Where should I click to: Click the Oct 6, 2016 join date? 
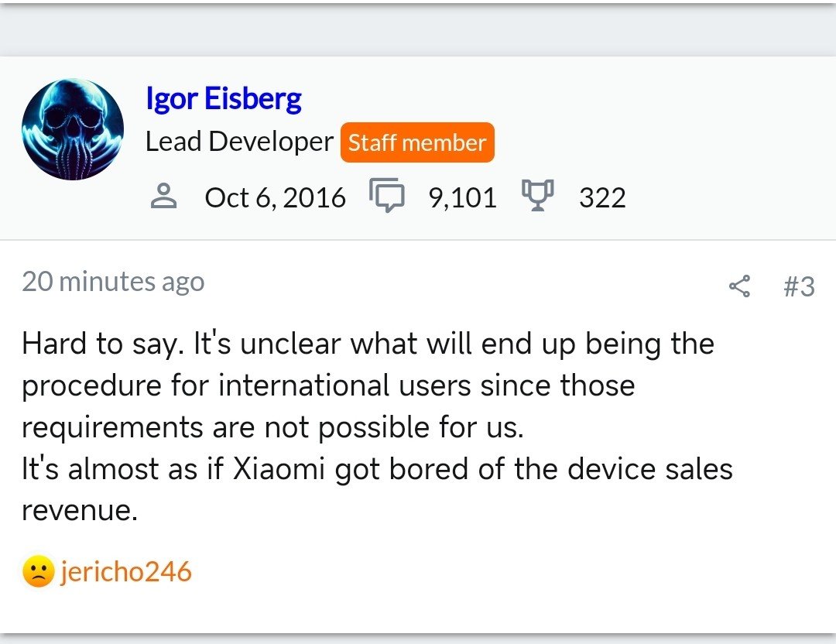[275, 197]
